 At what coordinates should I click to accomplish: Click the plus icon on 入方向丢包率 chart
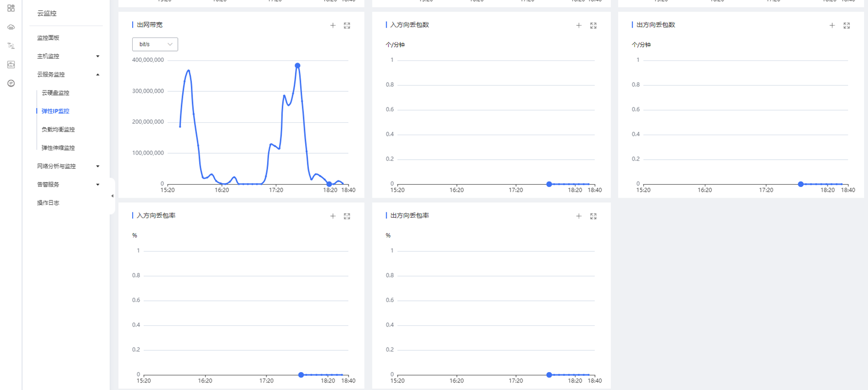click(333, 216)
